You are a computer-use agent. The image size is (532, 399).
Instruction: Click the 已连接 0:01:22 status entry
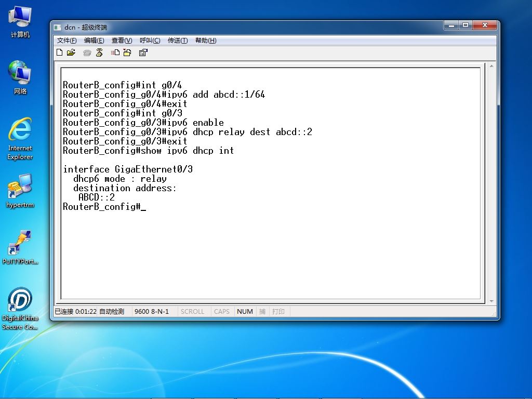point(76,312)
